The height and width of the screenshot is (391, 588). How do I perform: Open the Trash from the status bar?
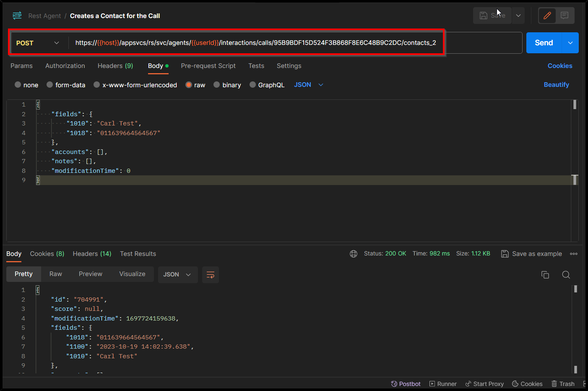click(563, 384)
